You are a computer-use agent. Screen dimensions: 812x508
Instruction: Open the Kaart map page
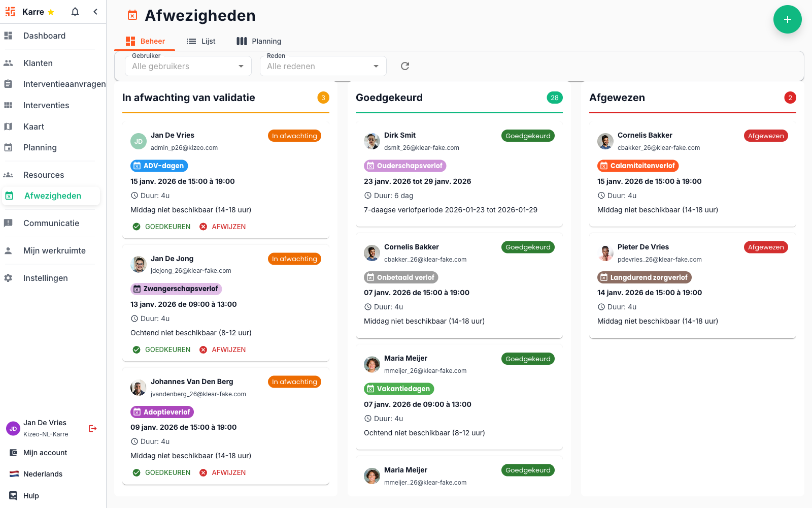[x=33, y=126]
